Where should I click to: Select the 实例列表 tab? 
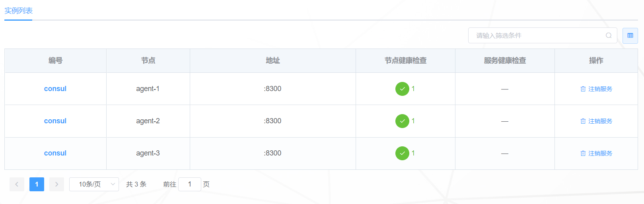point(18,11)
